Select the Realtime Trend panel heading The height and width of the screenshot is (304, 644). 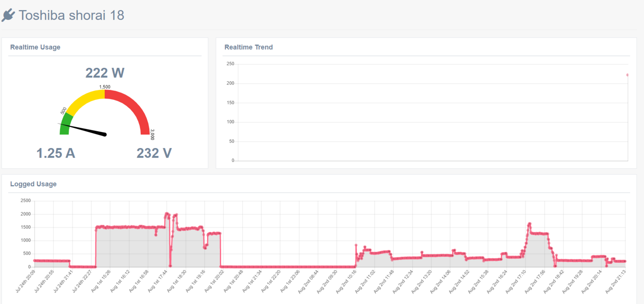249,47
